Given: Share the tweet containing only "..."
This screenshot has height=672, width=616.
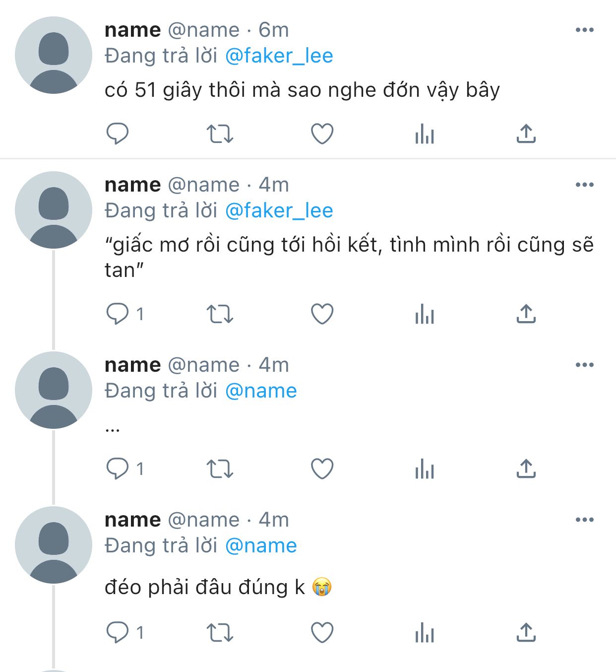Looking at the screenshot, I should point(526,469).
